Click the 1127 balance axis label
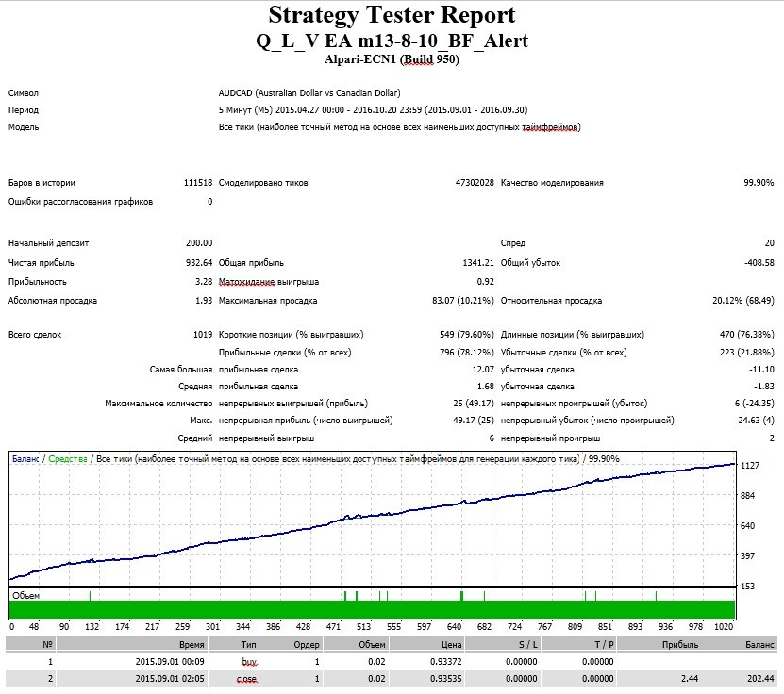This screenshot has width=784, height=694. tap(749, 466)
